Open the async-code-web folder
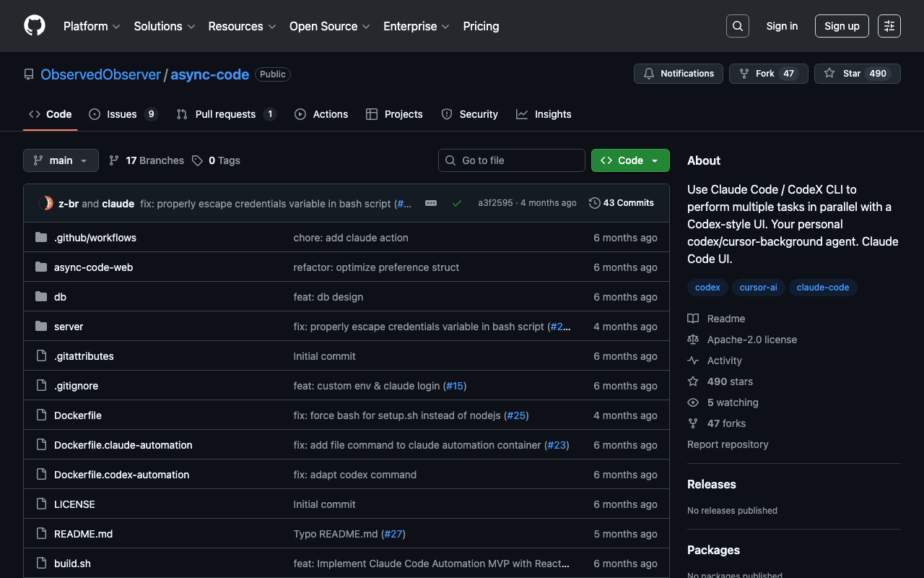 [93, 267]
